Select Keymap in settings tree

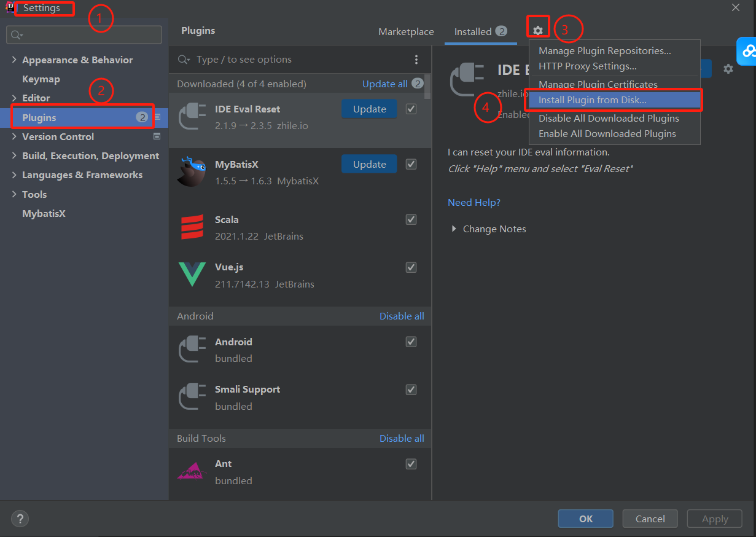pyautogui.click(x=41, y=79)
